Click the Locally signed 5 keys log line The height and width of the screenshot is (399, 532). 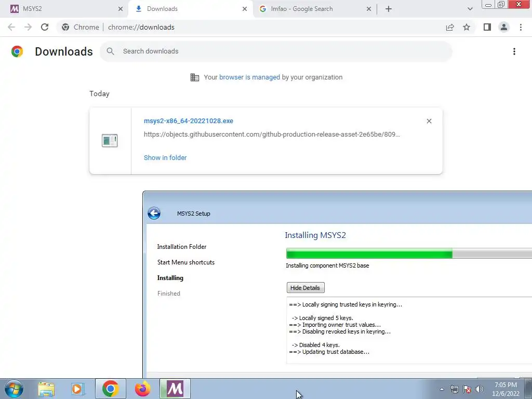point(322,318)
